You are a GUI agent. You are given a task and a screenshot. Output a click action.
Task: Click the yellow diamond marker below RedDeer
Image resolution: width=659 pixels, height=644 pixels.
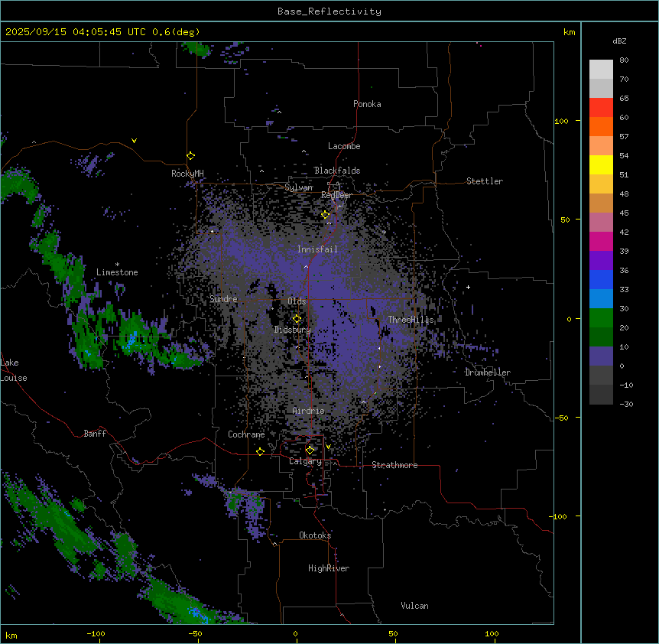[x=325, y=215]
